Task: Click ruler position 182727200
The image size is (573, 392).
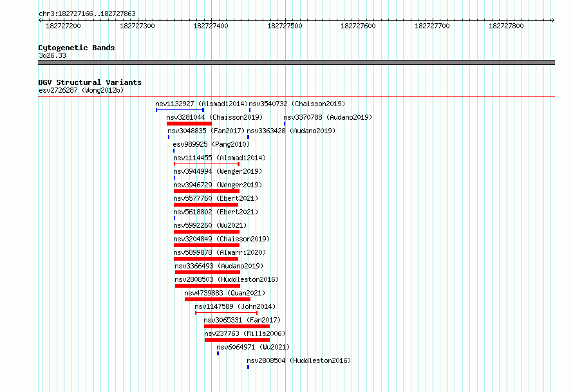Action: [63, 26]
